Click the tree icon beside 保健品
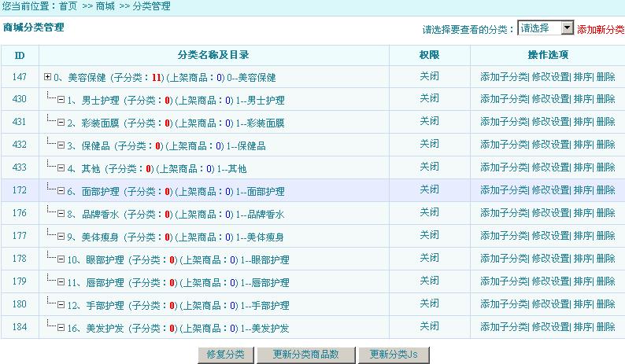This screenshot has height=364, width=625. (x=61, y=145)
